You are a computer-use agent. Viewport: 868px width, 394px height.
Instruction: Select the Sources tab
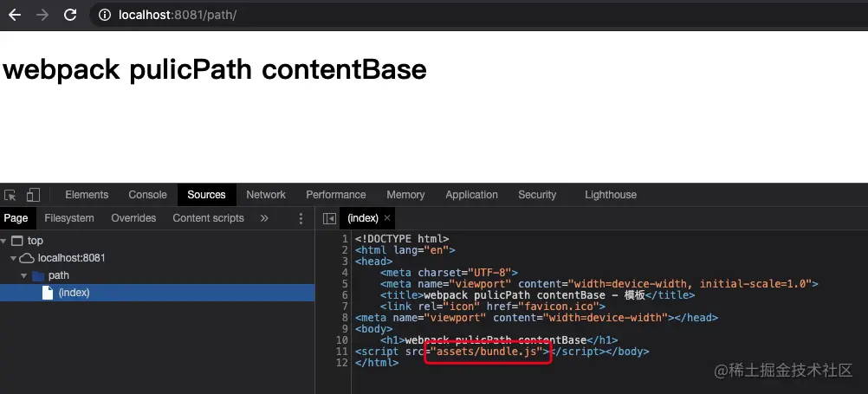[206, 195]
